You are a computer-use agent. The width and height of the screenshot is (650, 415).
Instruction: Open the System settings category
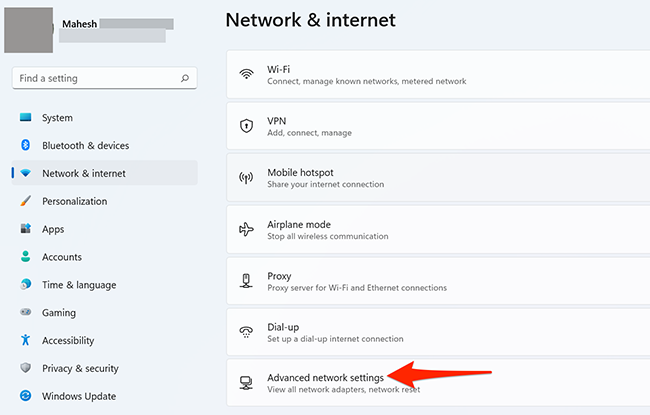(104, 117)
